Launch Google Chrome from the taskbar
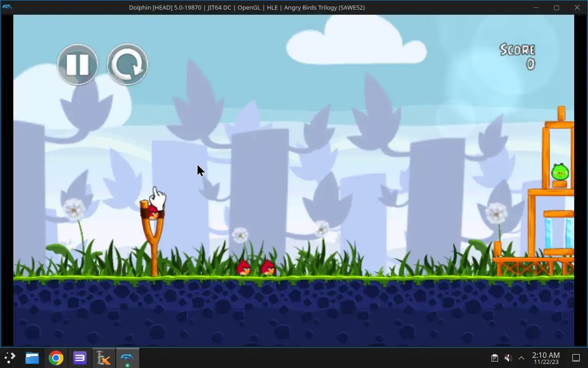 pyautogui.click(x=56, y=358)
